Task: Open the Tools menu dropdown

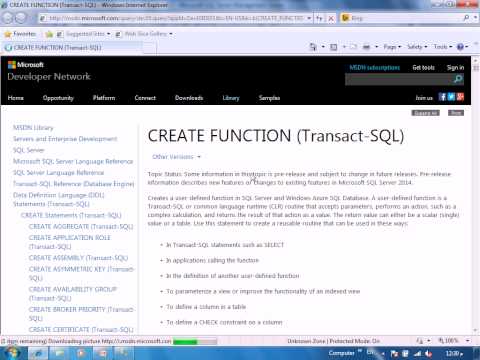Action: tap(443, 47)
